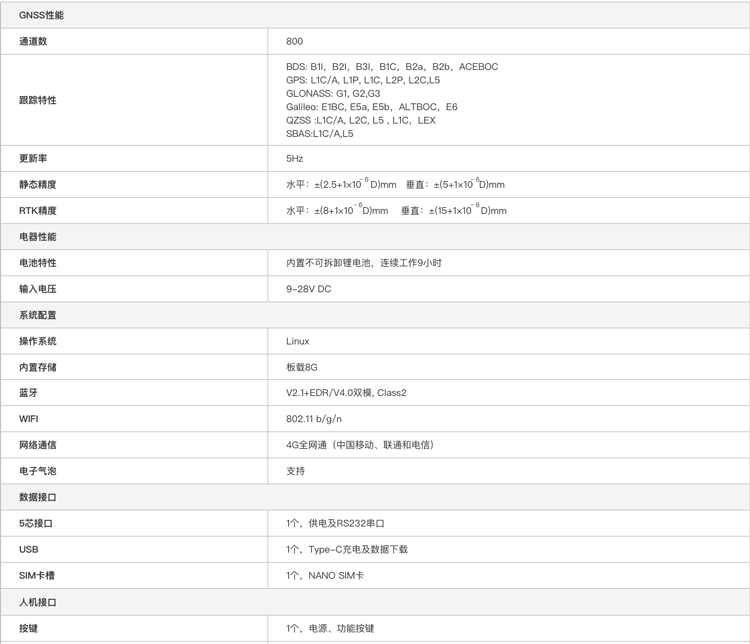The image size is (750, 644).
Task: Click the 电器性能 section header
Action: 38,237
